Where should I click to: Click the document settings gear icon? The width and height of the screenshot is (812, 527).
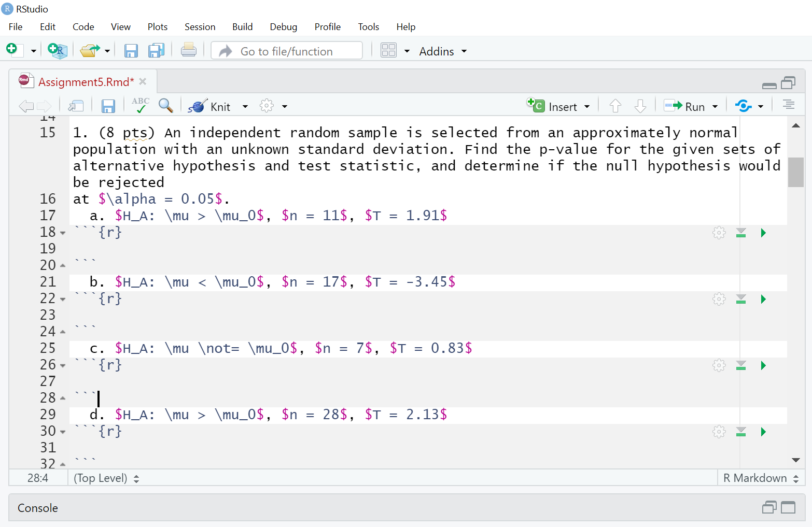pyautogui.click(x=267, y=106)
